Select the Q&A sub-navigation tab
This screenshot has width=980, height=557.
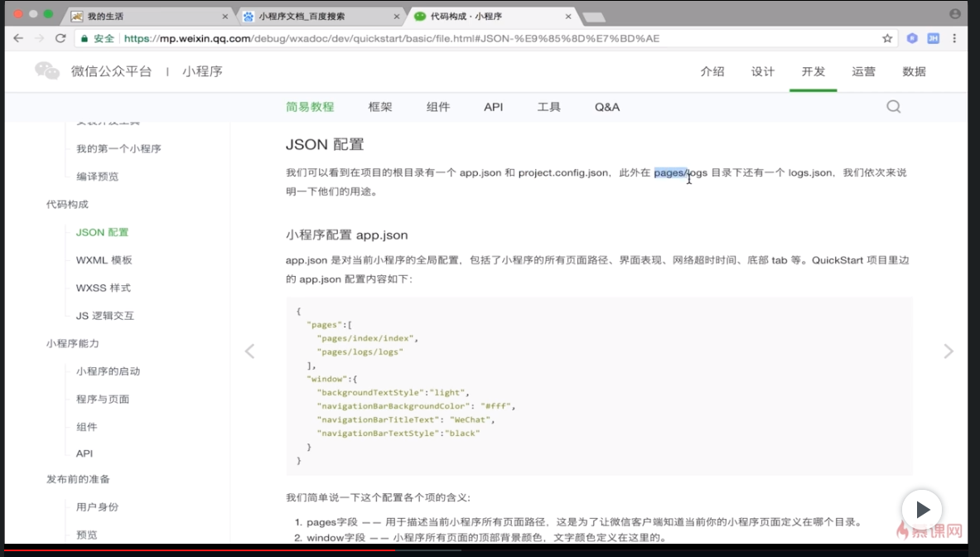pyautogui.click(x=607, y=107)
